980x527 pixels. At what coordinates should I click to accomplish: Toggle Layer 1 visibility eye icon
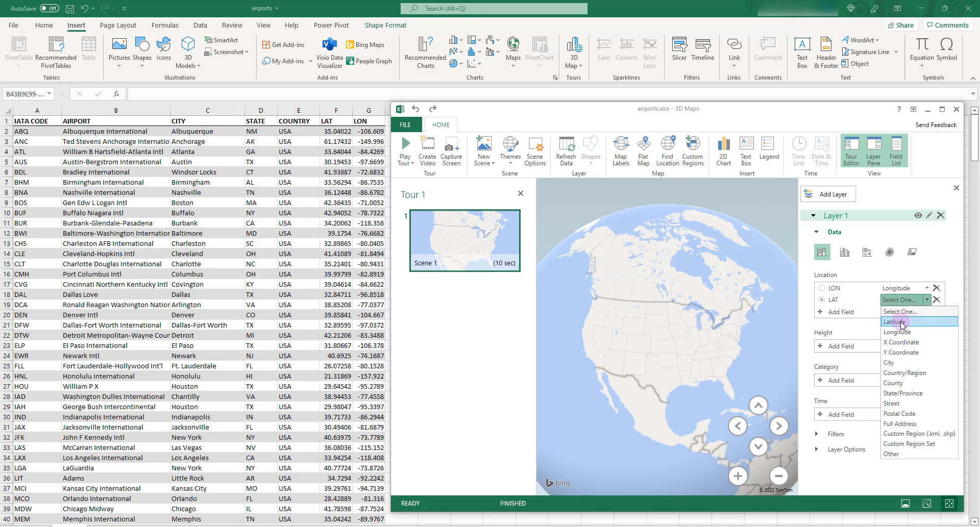(x=918, y=215)
